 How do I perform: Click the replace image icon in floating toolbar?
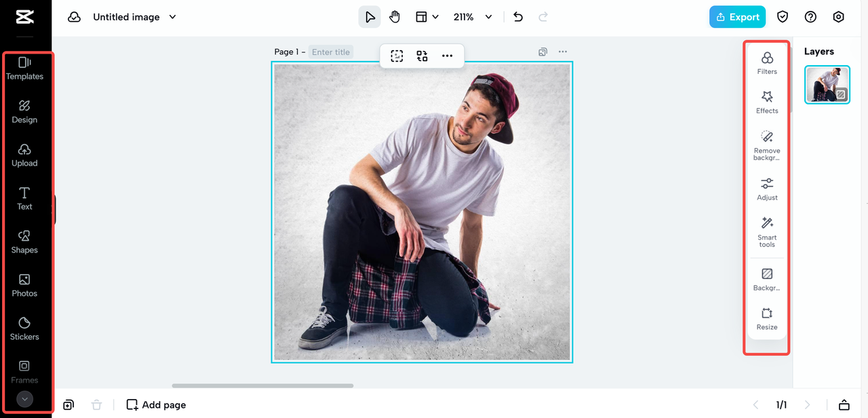point(422,56)
